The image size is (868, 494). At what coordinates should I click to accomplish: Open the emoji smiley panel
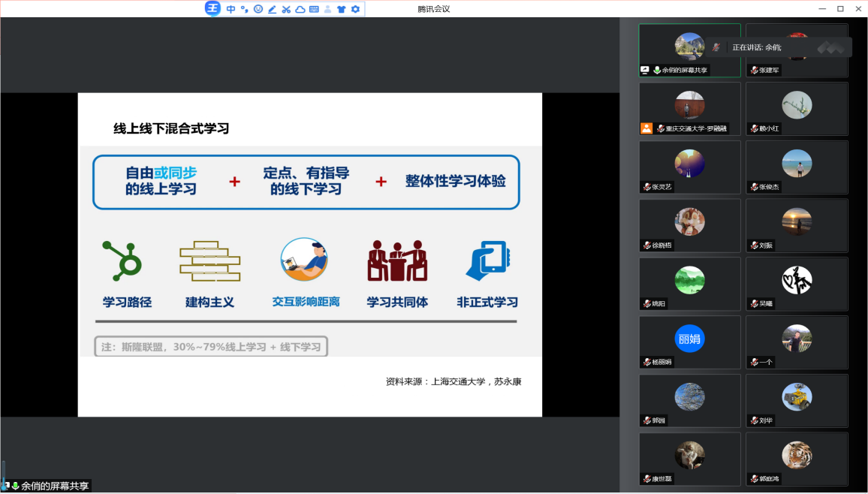pyautogui.click(x=258, y=9)
